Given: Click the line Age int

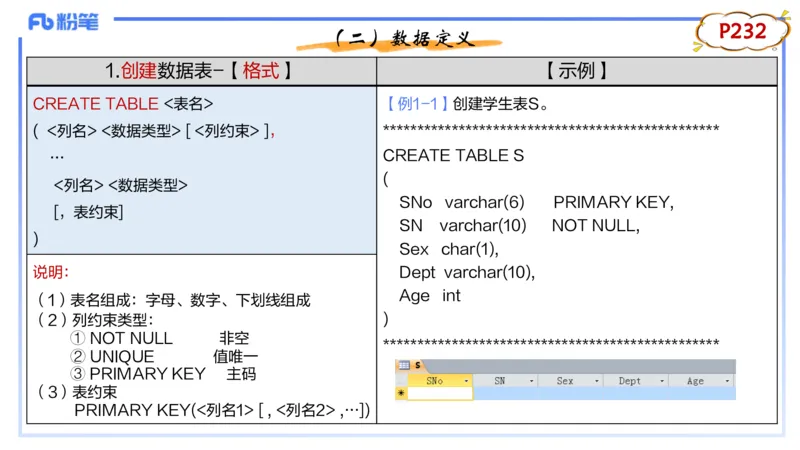Looking at the screenshot, I should pyautogui.click(x=430, y=295).
